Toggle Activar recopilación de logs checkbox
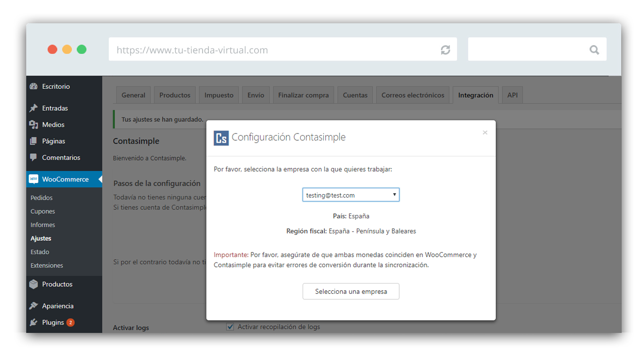Viewport: 644px width, 363px height. pos(230,327)
